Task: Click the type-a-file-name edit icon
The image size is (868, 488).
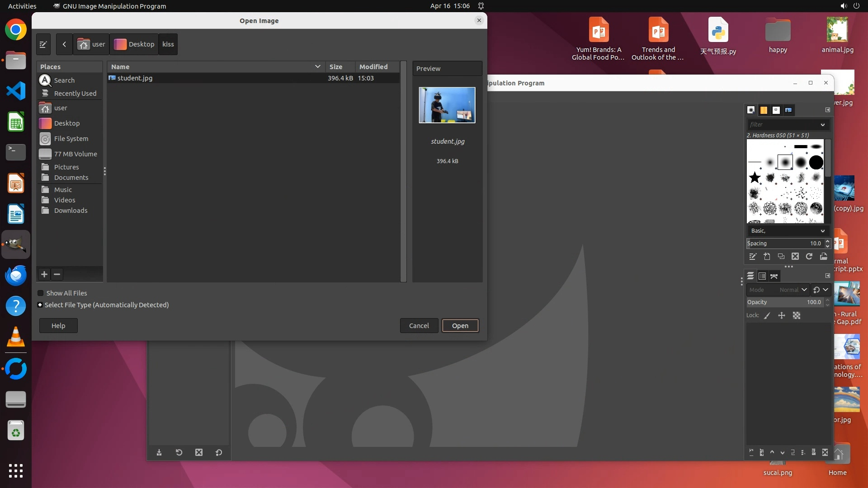Action: pyautogui.click(x=43, y=44)
